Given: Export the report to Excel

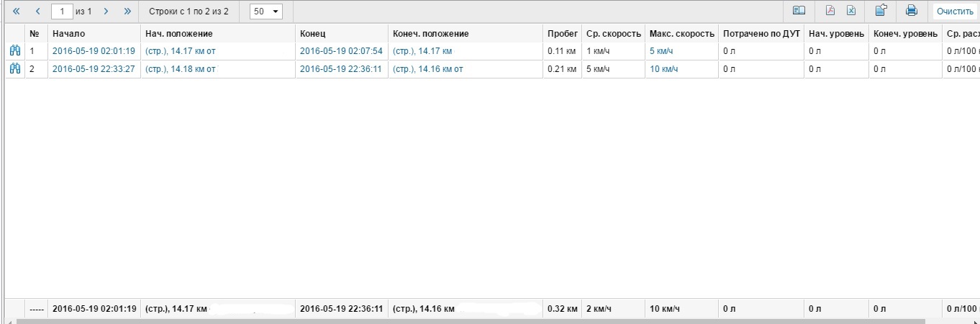Looking at the screenshot, I should click(x=850, y=11).
